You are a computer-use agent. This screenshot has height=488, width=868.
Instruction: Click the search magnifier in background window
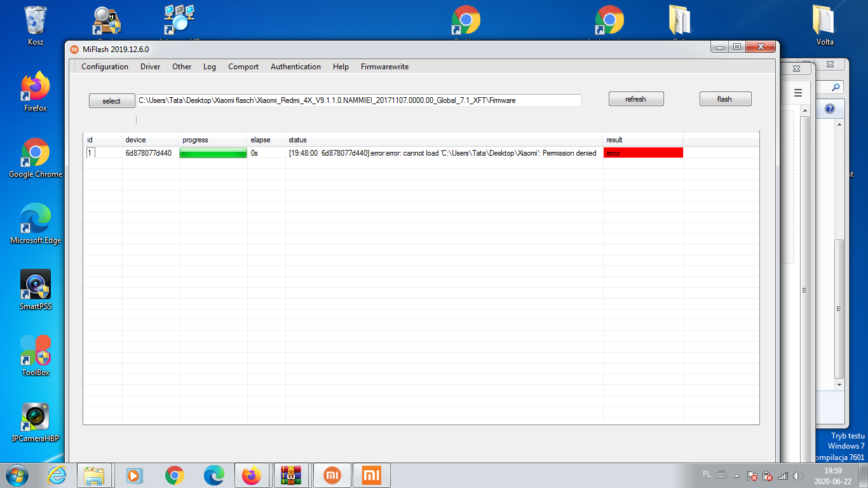pos(836,88)
